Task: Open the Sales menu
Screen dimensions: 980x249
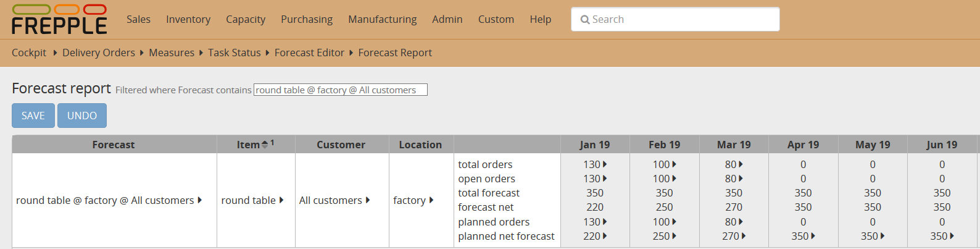Action: pyautogui.click(x=138, y=19)
